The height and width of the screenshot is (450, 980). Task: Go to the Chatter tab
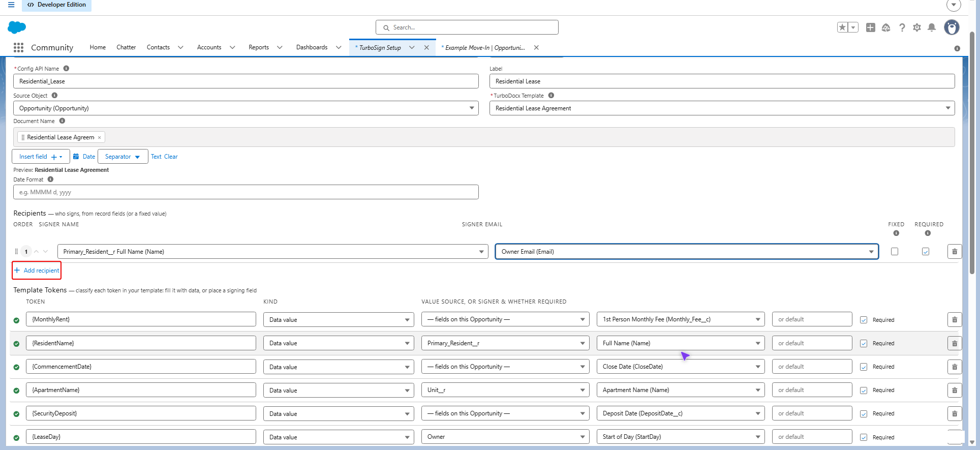coord(126,47)
